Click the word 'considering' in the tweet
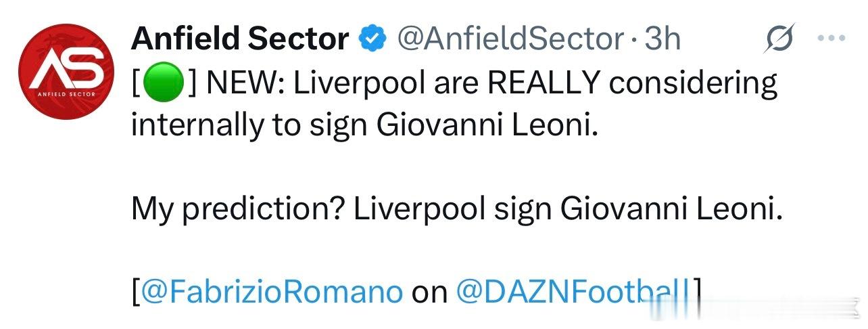Viewport: 868px width, 329px height. (x=694, y=84)
